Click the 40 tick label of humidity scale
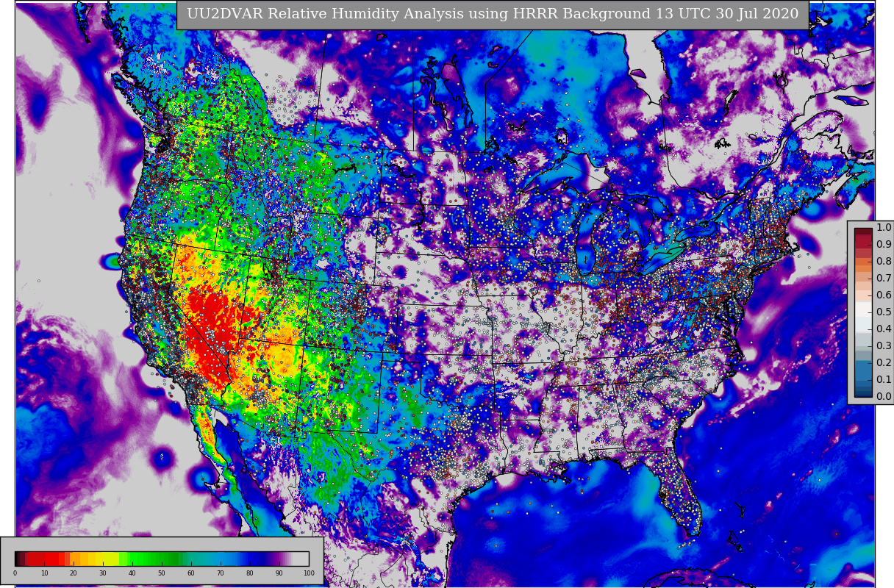 coord(132,573)
